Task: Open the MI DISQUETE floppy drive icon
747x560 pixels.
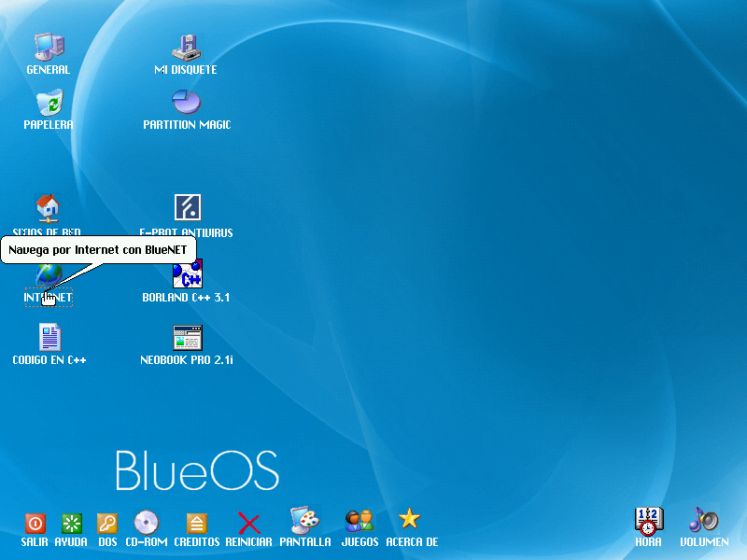Action: tap(186, 48)
